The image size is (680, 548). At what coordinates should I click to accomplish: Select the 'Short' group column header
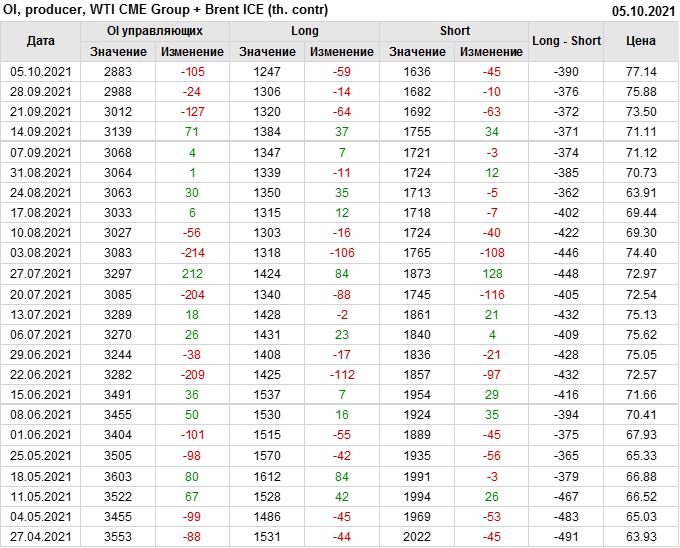pyautogui.click(x=454, y=31)
